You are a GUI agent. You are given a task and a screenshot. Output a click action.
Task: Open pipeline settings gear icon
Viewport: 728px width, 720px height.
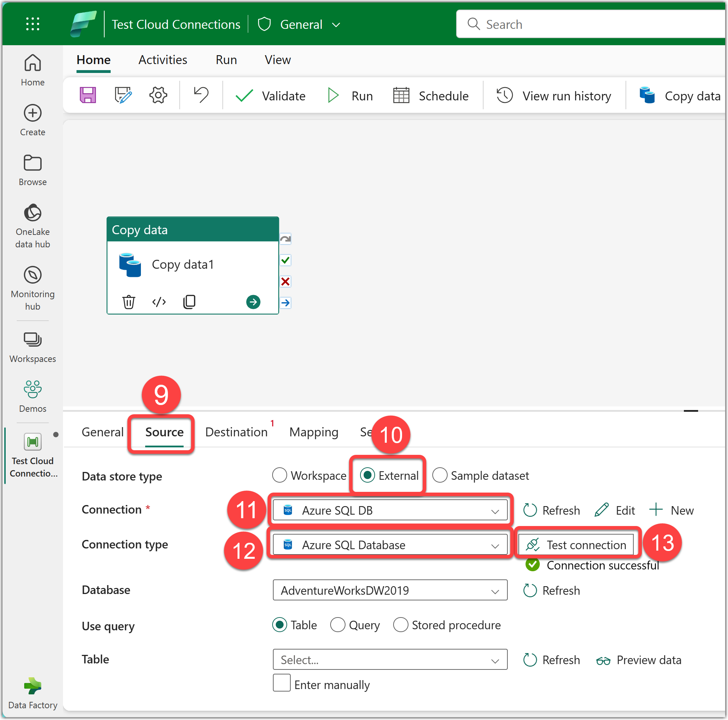[158, 95]
